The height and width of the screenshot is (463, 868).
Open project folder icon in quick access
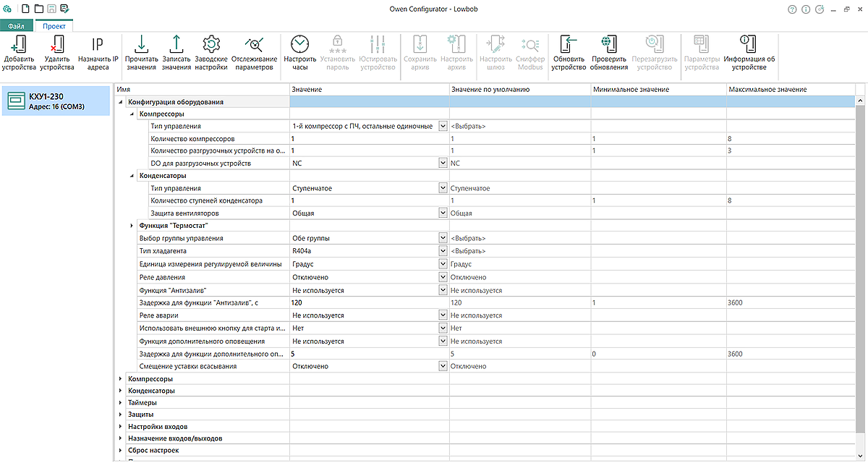(x=38, y=9)
